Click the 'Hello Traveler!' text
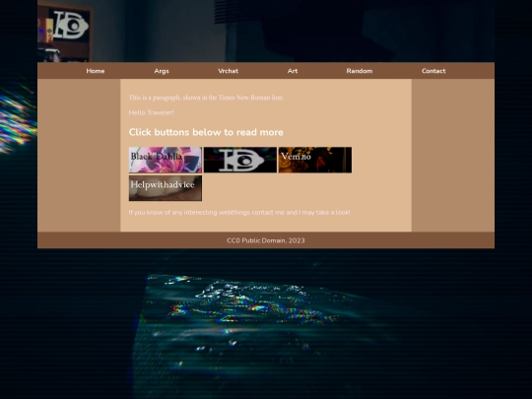Viewport: 532px width, 399px height. [151, 112]
